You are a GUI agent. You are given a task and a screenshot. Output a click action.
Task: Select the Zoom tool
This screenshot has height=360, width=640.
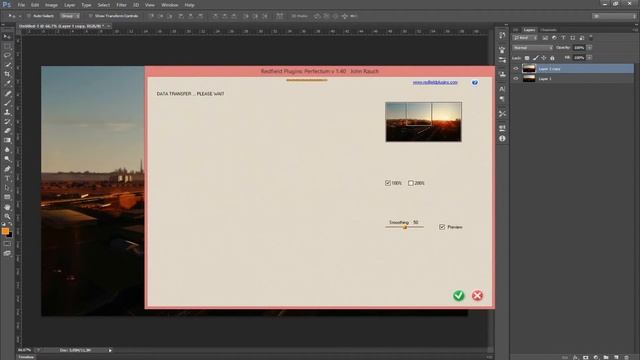(x=7, y=216)
